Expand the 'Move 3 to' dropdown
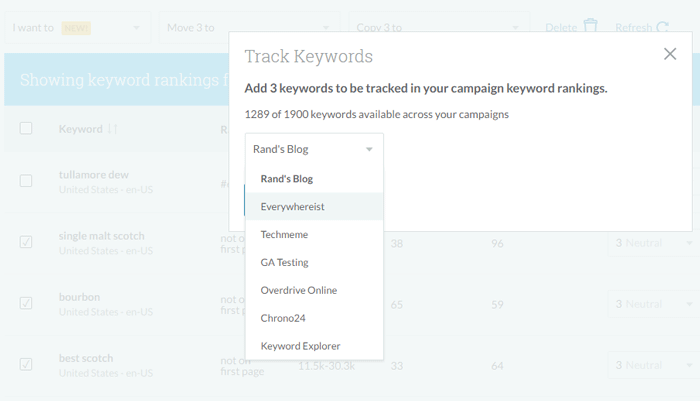The height and width of the screenshot is (401, 700). tap(248, 27)
